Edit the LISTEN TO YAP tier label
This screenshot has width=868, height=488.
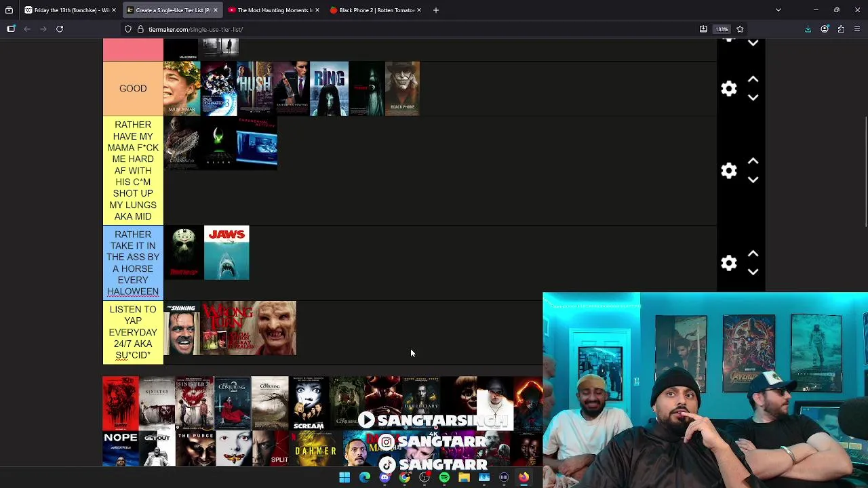tap(133, 332)
